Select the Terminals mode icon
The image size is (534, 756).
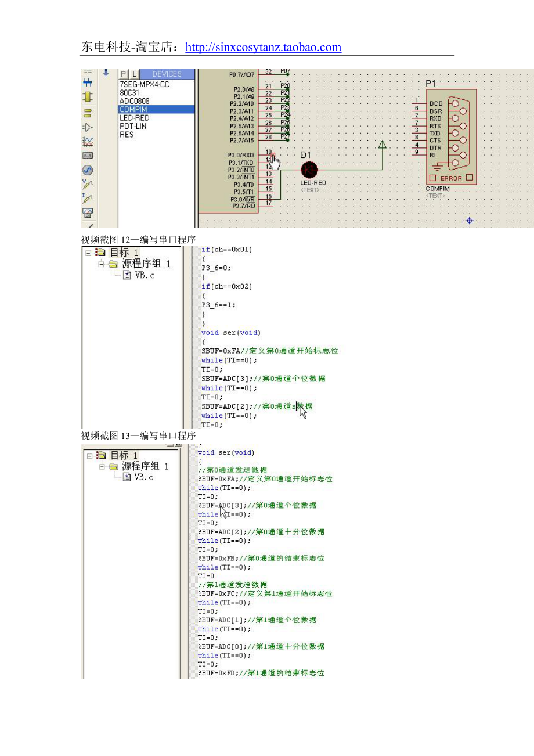[88, 112]
